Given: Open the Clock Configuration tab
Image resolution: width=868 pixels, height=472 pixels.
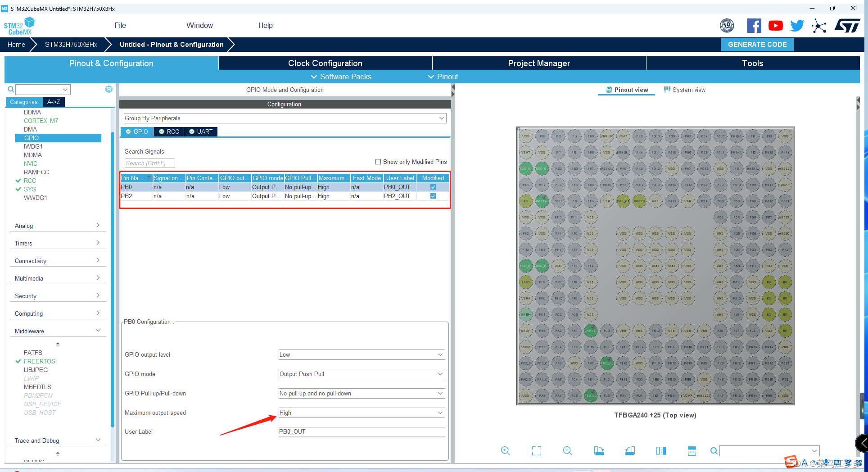Looking at the screenshot, I should tap(325, 63).
